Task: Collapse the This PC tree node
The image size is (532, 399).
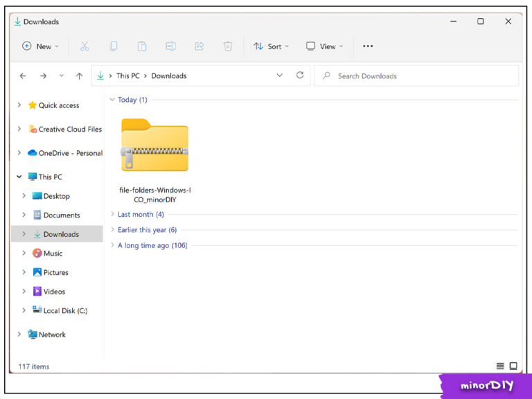Action: click(19, 177)
